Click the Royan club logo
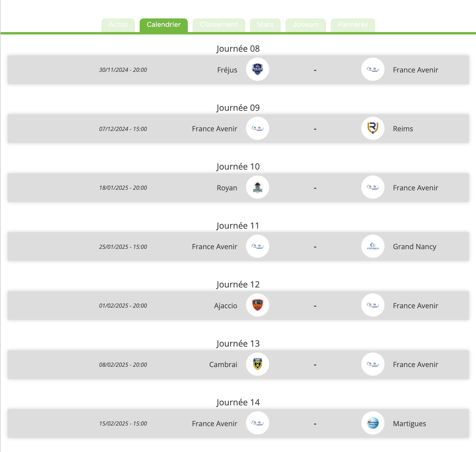This screenshot has width=476, height=452. pos(258,187)
